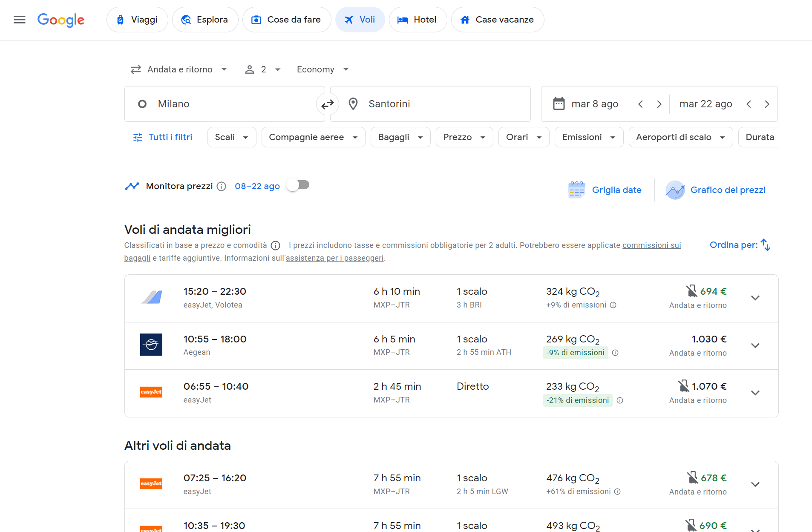Screen dimensions: 812x532
Task: Click the assistenza per i passeggeri link
Action: [334, 258]
